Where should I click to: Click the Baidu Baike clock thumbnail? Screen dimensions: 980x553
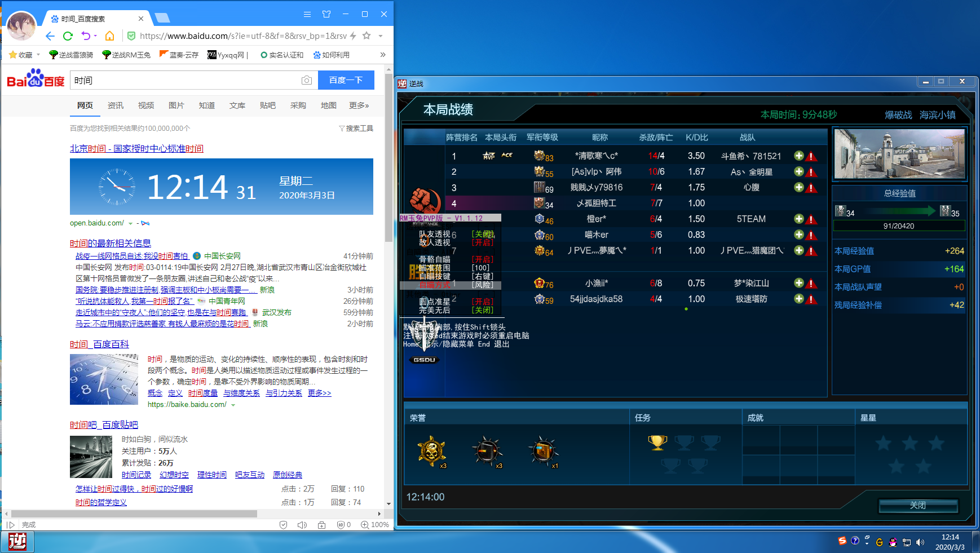click(x=104, y=379)
